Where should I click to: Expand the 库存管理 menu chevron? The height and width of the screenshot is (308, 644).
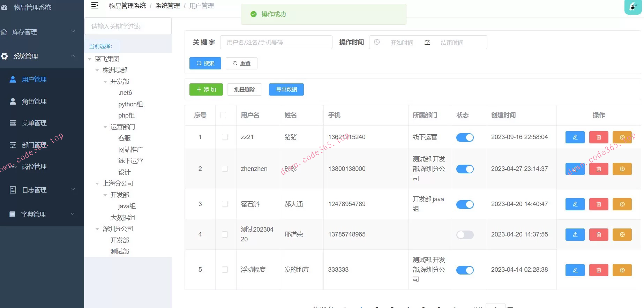(73, 31)
